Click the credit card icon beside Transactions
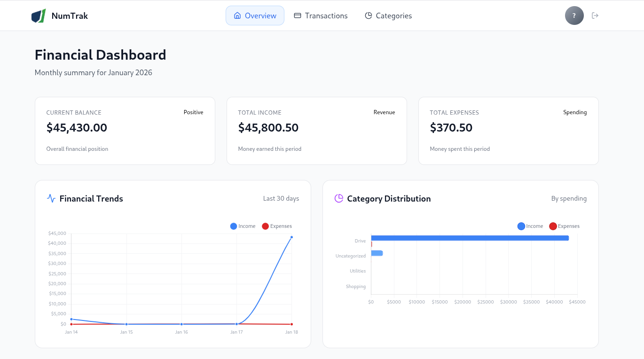 point(297,16)
